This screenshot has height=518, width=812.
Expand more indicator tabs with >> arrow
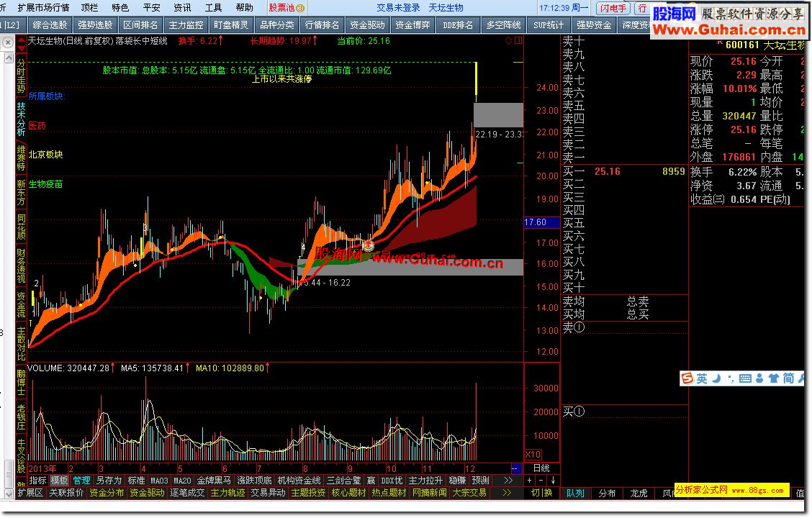[x=508, y=480]
